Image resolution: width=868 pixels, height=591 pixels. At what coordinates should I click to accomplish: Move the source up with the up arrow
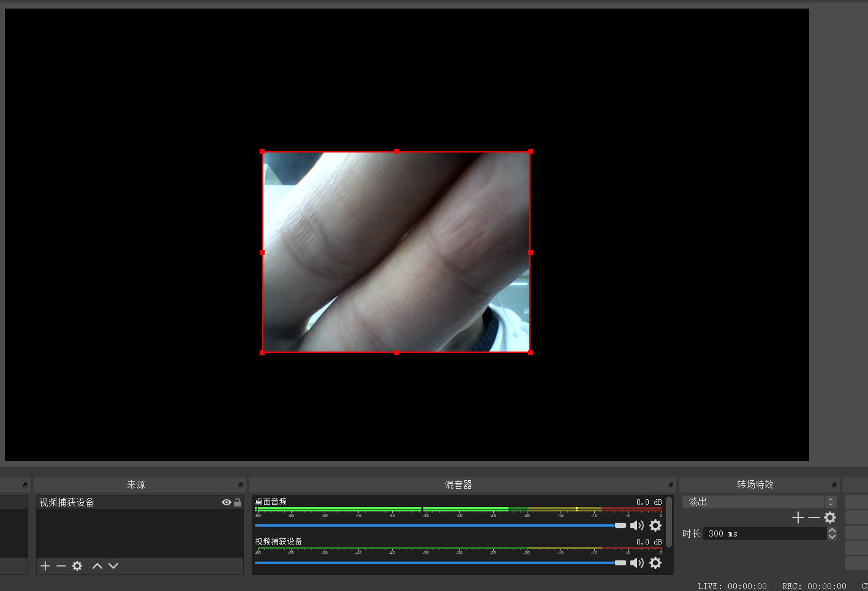pyautogui.click(x=97, y=566)
